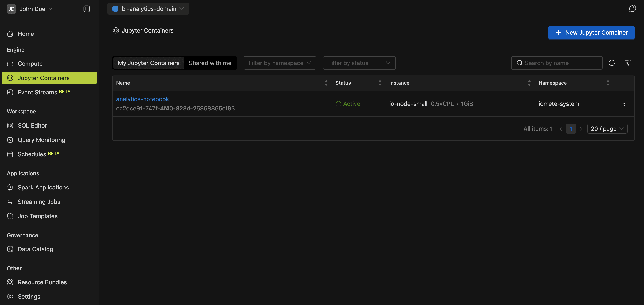This screenshot has height=305, width=644.
Task: Switch to Shared with me tab
Action: (x=210, y=63)
